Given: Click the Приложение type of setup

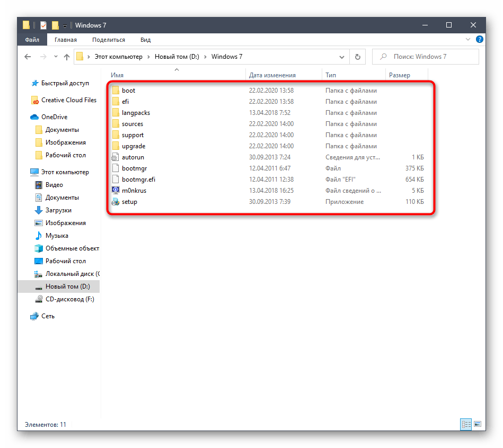Looking at the screenshot, I should pyautogui.click(x=345, y=202).
